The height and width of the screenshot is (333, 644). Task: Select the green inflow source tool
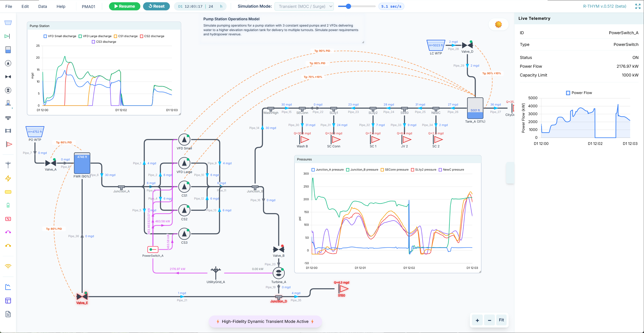click(7, 36)
